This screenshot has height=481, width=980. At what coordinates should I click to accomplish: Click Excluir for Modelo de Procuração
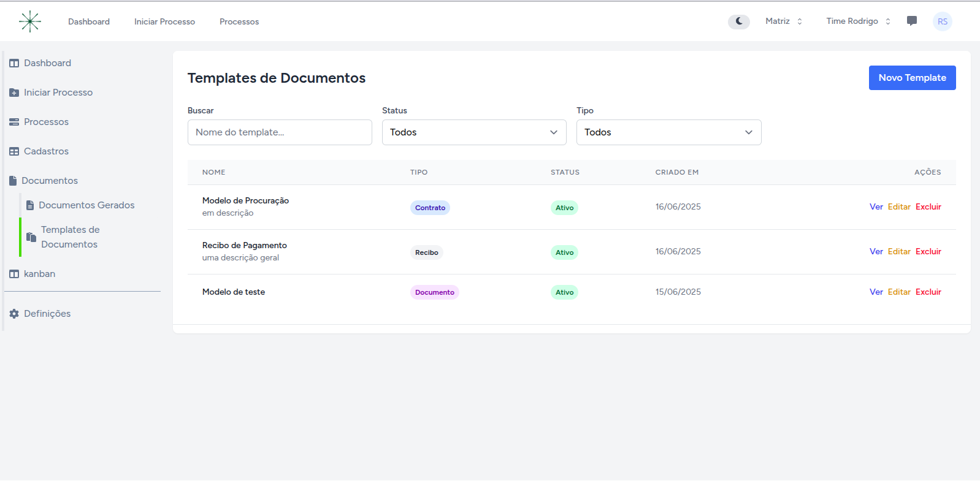pos(928,206)
